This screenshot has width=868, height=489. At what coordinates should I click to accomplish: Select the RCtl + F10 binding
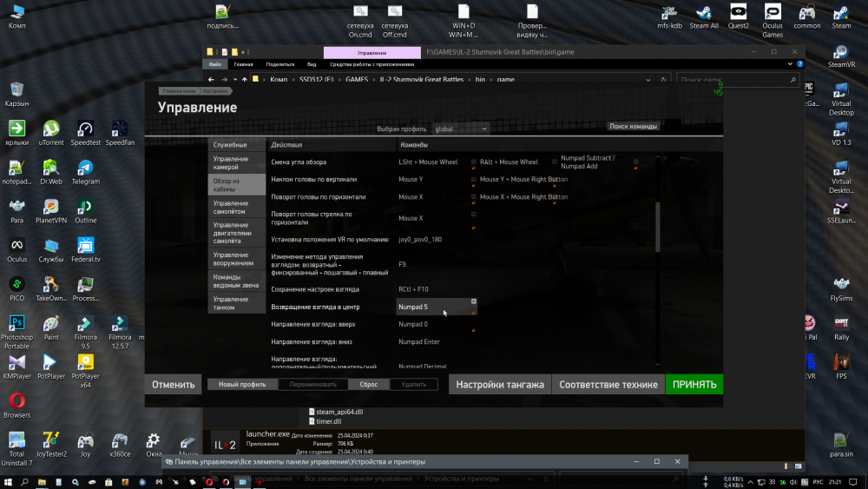tap(436, 289)
